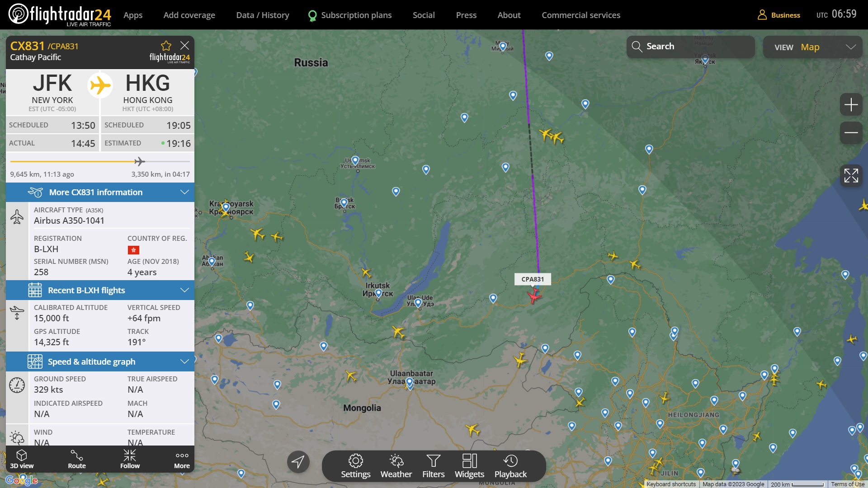Open Subscription plans page
Viewport: 868px width, 488px height.
tap(356, 15)
